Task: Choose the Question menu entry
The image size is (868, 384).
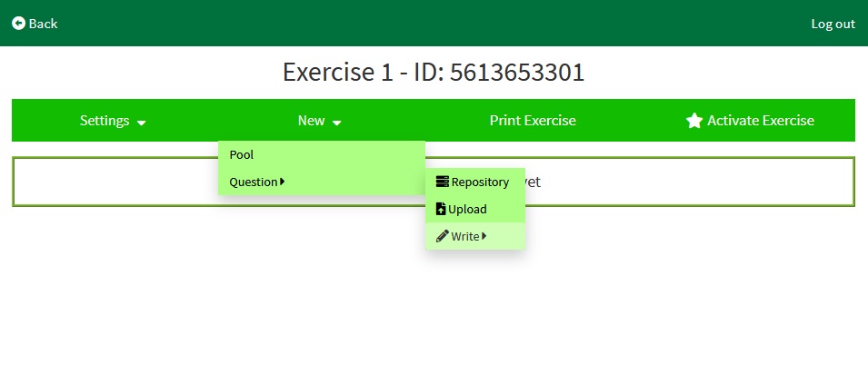Action: coord(253,182)
